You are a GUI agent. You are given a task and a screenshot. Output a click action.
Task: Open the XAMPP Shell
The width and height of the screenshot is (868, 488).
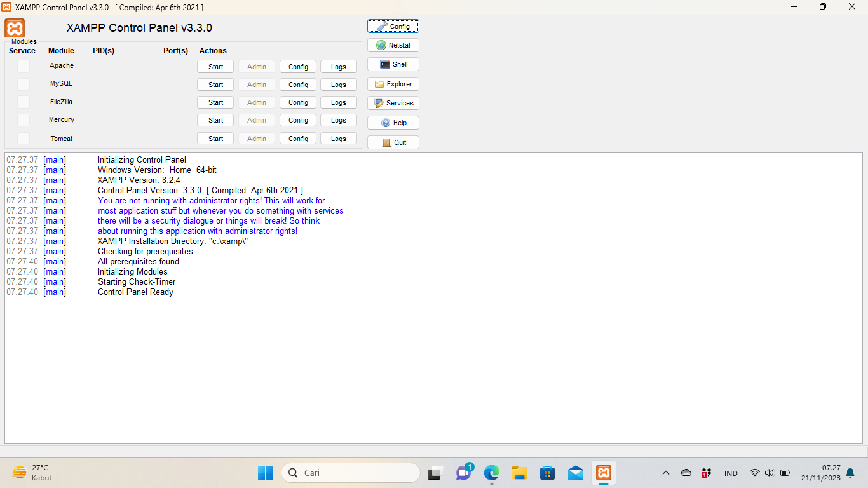pos(393,64)
